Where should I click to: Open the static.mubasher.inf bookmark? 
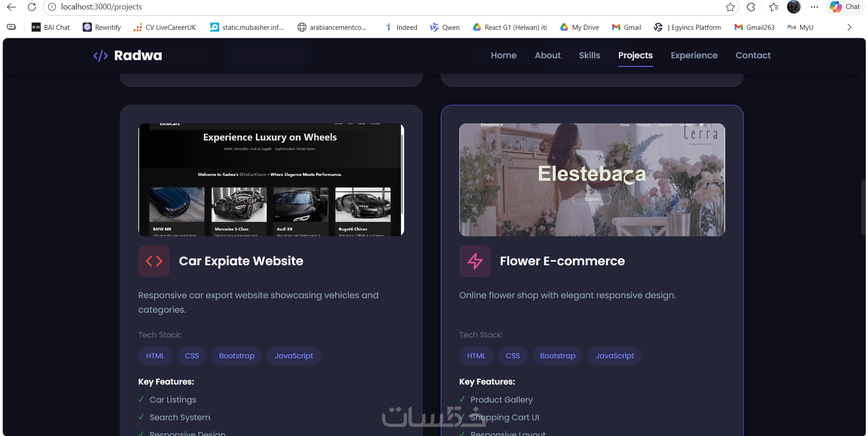click(247, 27)
